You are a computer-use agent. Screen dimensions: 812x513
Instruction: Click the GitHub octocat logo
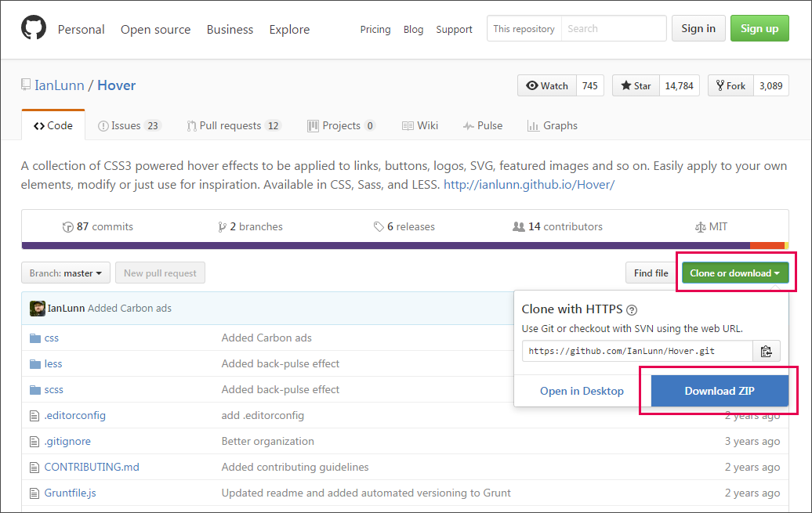pos(34,27)
